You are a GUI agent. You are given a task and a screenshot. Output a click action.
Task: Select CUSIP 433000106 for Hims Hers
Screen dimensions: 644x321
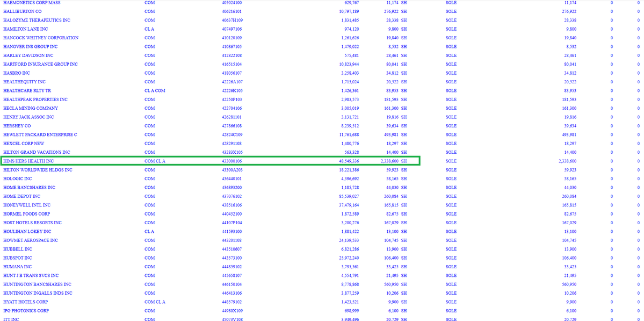[231, 161]
